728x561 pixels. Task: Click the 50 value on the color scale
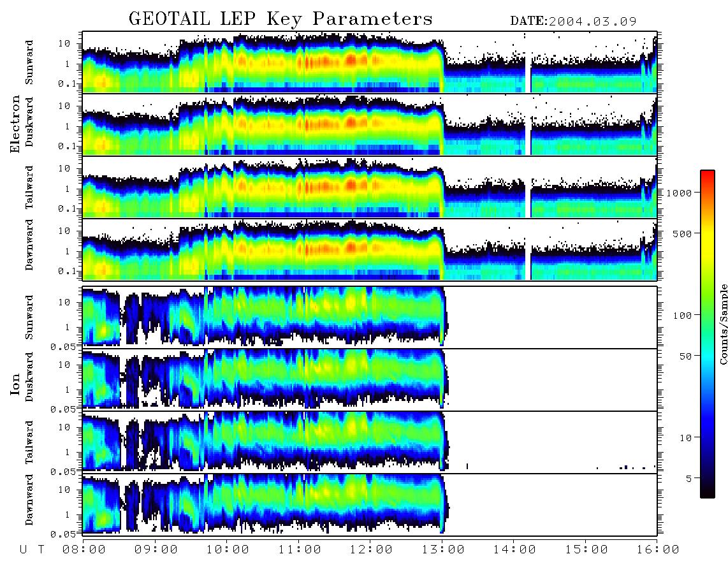(x=685, y=356)
